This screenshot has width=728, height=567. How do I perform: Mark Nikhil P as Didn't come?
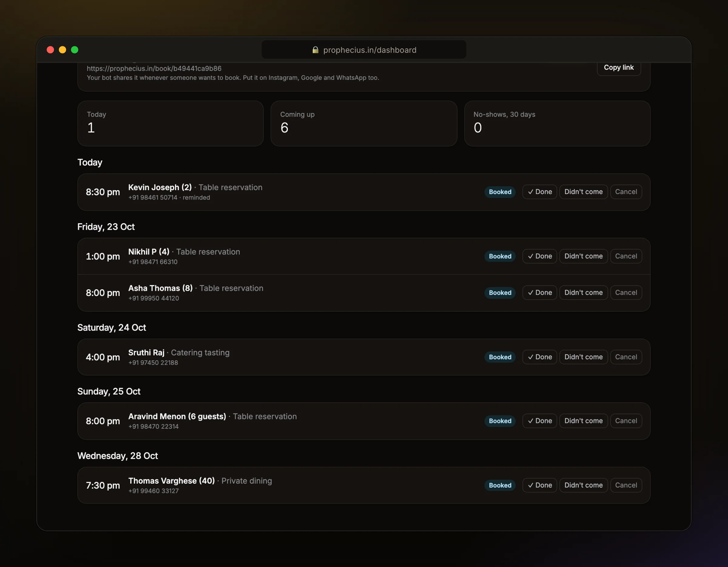(x=583, y=256)
